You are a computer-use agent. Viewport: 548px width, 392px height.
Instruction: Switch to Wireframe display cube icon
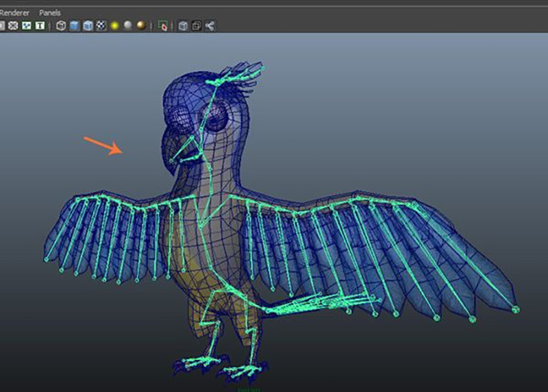coord(61,26)
